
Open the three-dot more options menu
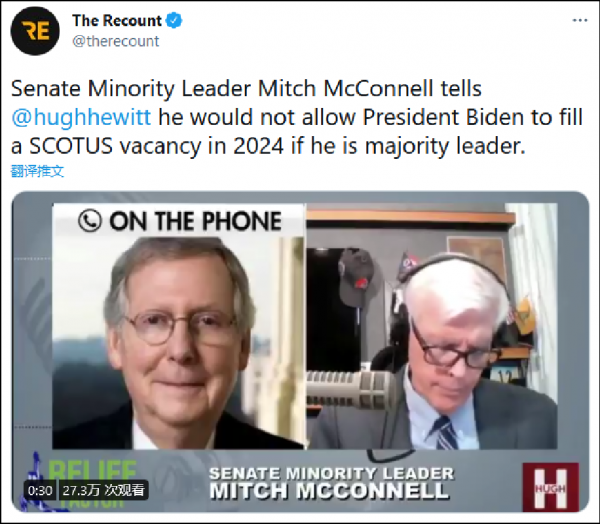click(x=580, y=20)
